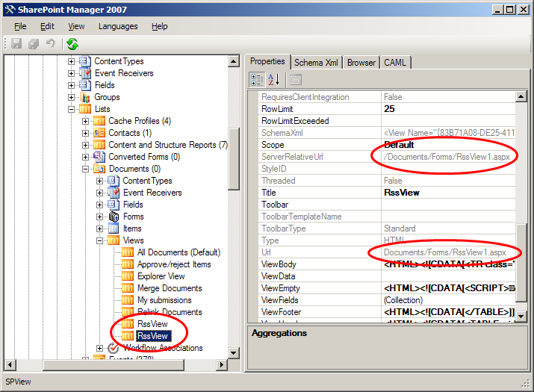The width and height of the screenshot is (534, 392).
Task: Switch to the CAML tab
Action: click(x=395, y=63)
